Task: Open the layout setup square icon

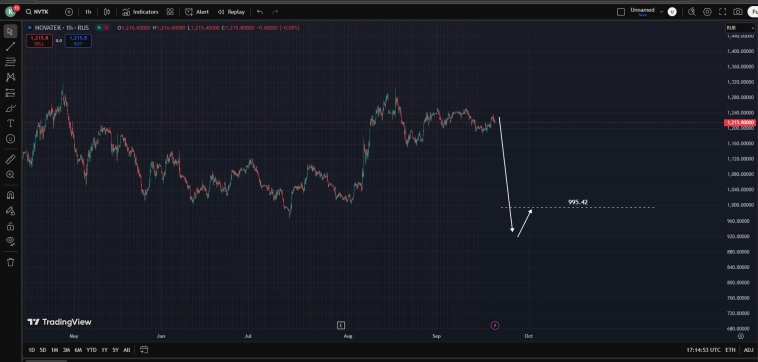Action: point(621,12)
